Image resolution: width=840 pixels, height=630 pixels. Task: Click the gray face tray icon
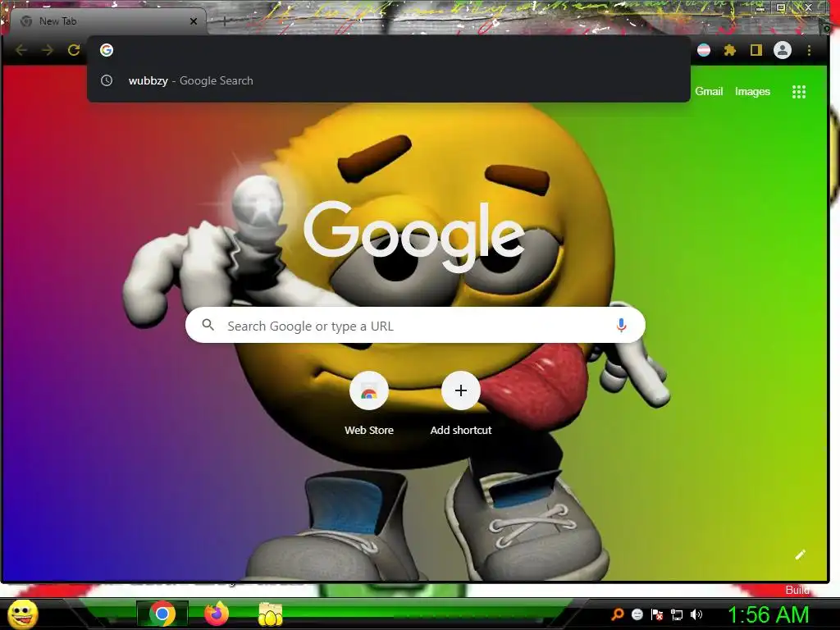637,614
